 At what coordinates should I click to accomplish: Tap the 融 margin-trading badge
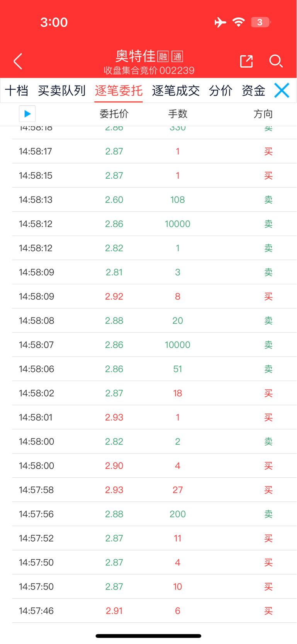163,57
